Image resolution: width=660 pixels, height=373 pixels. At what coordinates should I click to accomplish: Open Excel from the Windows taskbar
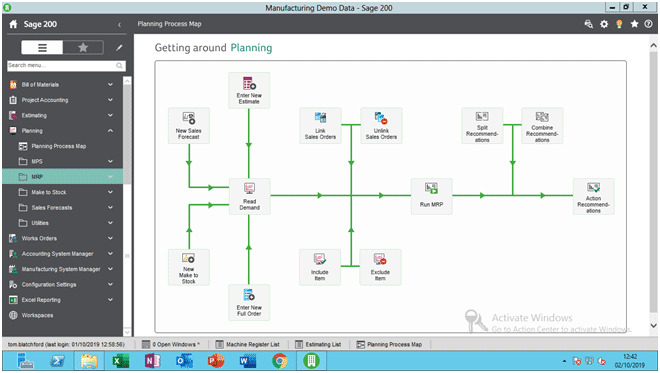coord(121,361)
